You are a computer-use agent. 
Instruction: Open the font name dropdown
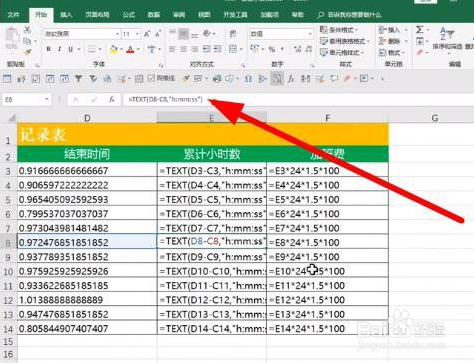point(117,34)
